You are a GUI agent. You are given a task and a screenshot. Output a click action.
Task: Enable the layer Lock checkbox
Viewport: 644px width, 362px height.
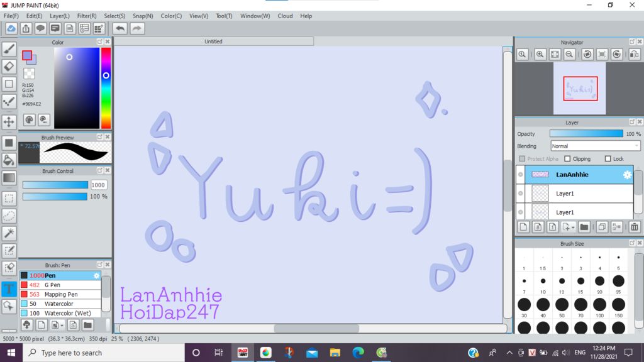point(608,158)
